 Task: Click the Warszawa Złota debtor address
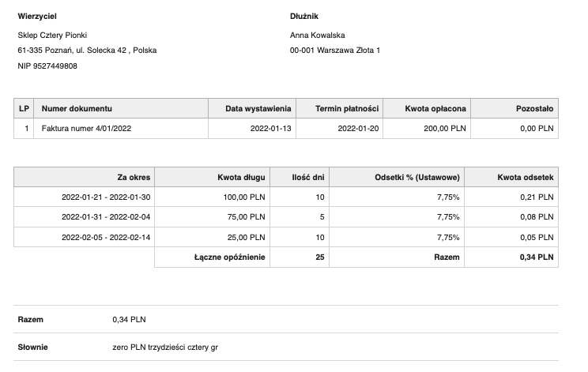pos(335,51)
